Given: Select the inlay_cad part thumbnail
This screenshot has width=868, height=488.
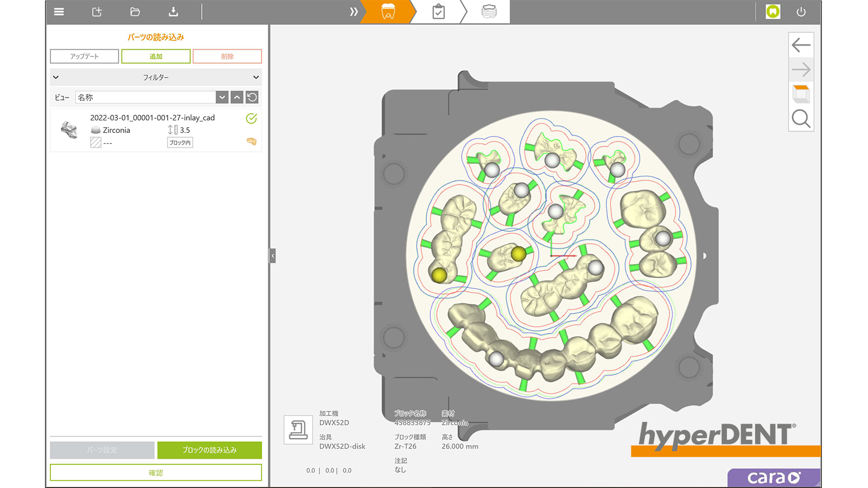Looking at the screenshot, I should 69,130.
